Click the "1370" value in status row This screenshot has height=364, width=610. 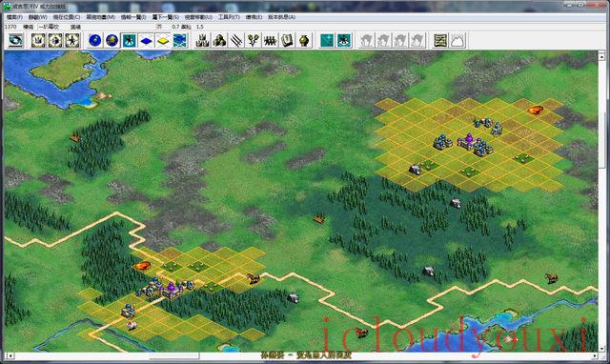10,27
